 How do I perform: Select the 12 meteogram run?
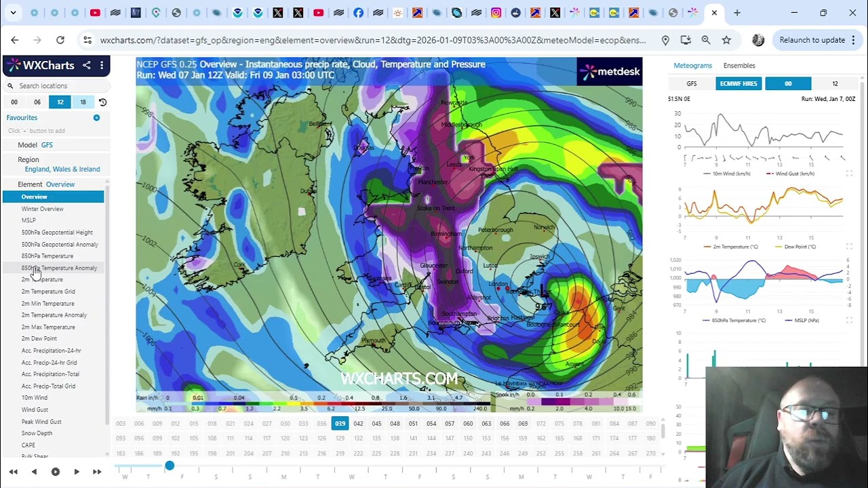click(835, 84)
